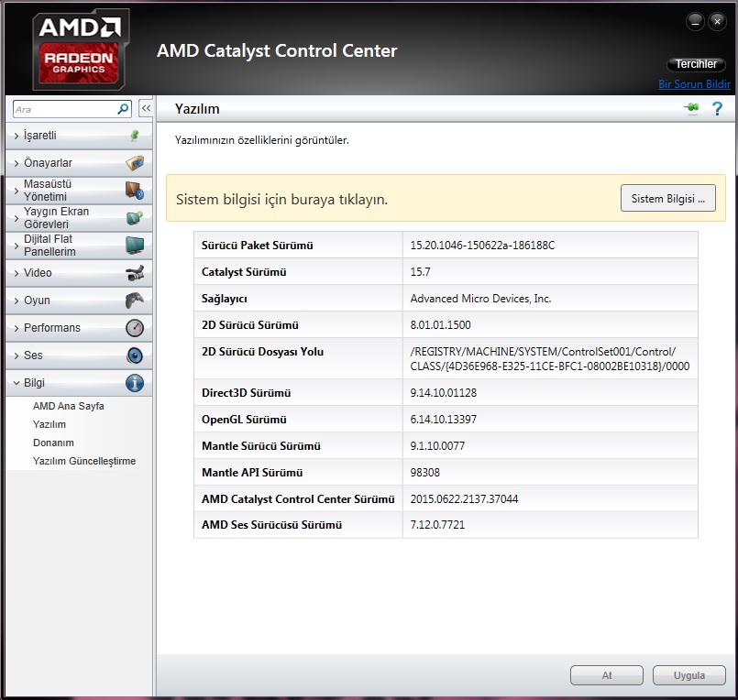Image resolution: width=738 pixels, height=700 pixels.
Task: Expand the Önayarlar section
Action: click(79, 163)
